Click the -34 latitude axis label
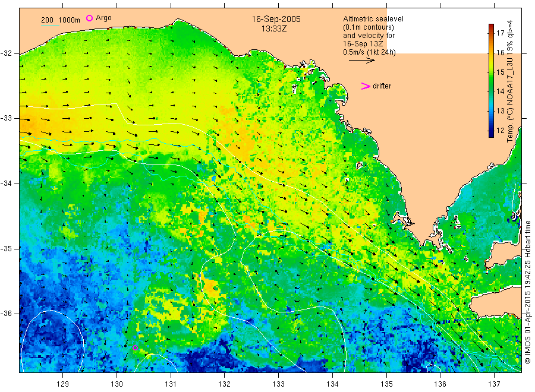This screenshot has width=535, height=392. [x=7, y=184]
